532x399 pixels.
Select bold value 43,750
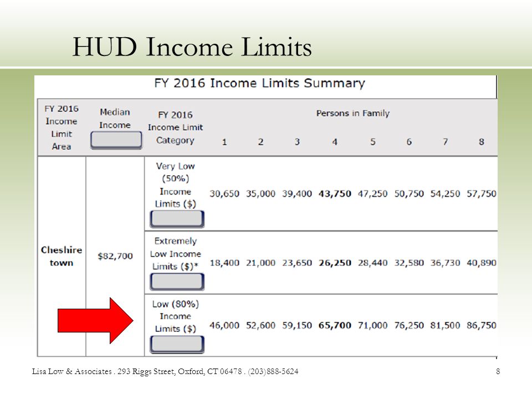click(335, 194)
